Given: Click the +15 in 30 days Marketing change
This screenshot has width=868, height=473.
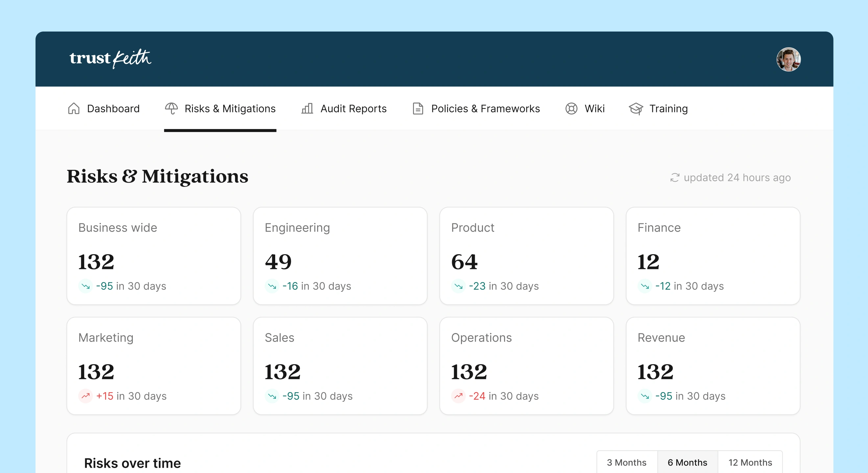Looking at the screenshot, I should click(132, 396).
